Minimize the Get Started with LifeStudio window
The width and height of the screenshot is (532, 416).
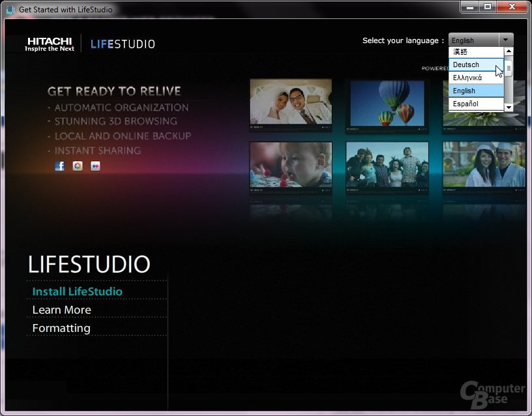(x=470, y=7)
